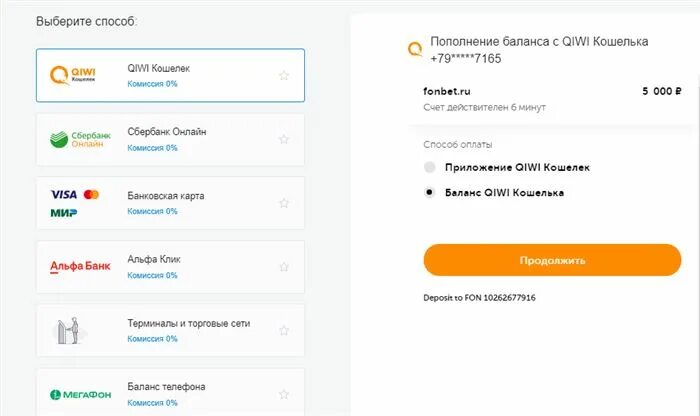Select Терминалы и торговые сети option
The height and width of the screenshot is (416, 700).
click(x=188, y=324)
